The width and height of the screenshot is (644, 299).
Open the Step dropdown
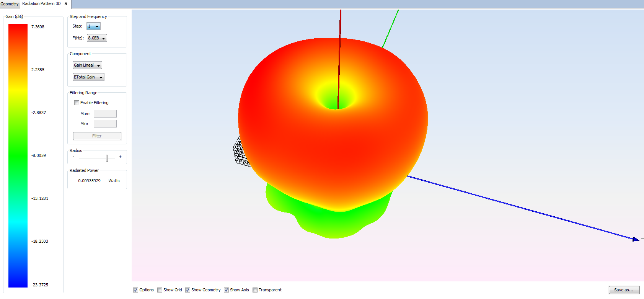93,26
